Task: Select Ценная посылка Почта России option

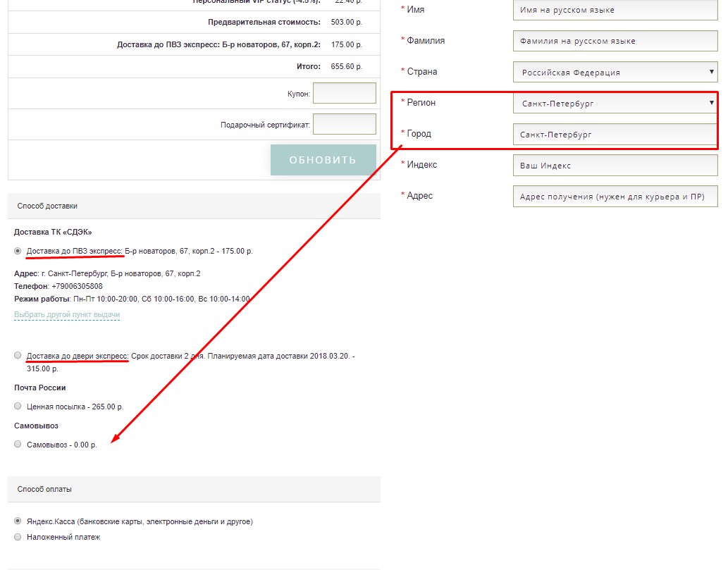Action: click(x=18, y=406)
